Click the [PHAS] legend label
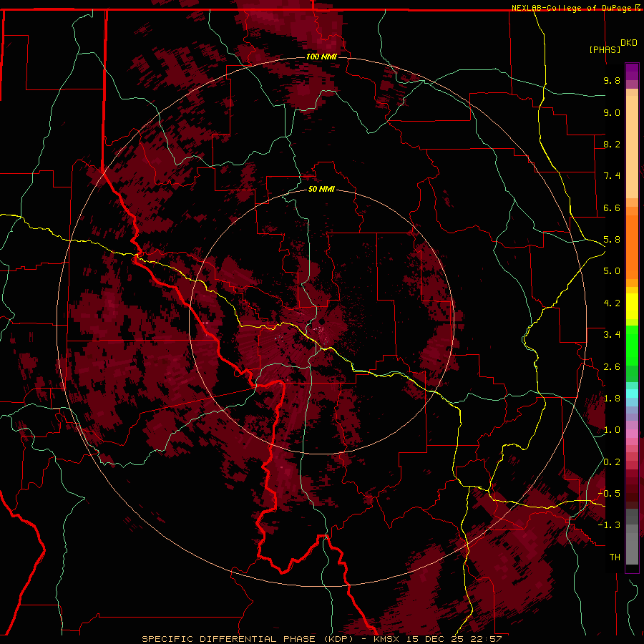The width and height of the screenshot is (644, 644). [x=605, y=49]
